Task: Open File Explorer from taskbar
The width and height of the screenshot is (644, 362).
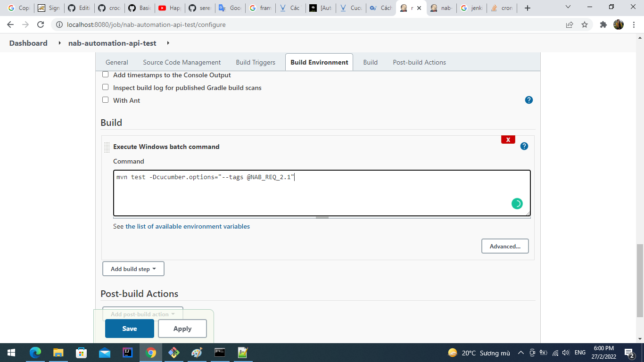Action: tap(58, 353)
